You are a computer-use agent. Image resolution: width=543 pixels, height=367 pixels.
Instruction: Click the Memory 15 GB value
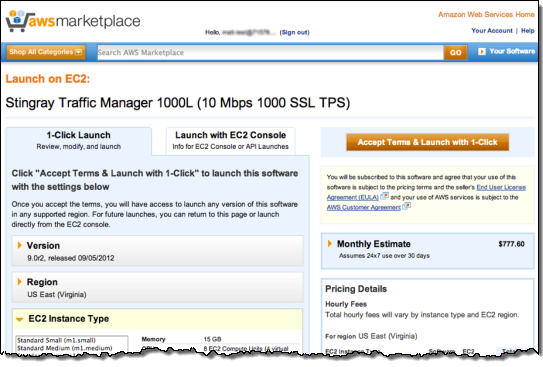(x=212, y=339)
